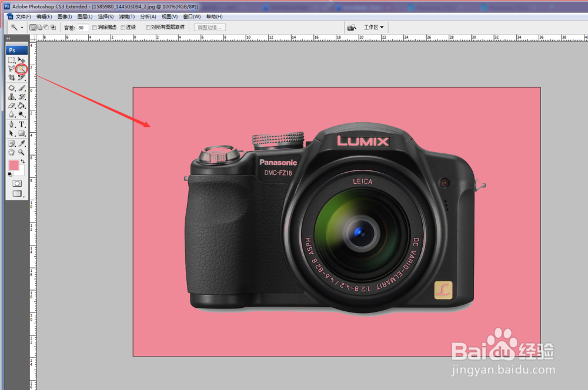Select the Blur tool
Viewport: 588px width, 390px height.
[x=12, y=115]
